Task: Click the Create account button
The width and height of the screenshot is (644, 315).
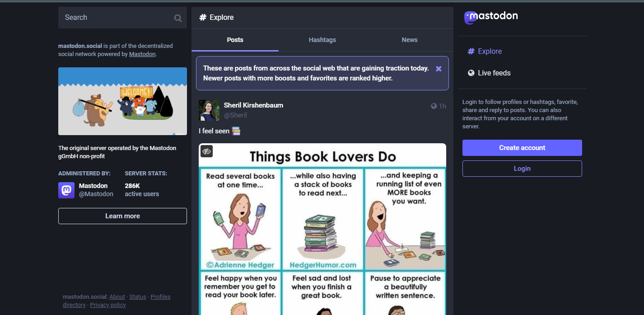Action: (x=522, y=148)
